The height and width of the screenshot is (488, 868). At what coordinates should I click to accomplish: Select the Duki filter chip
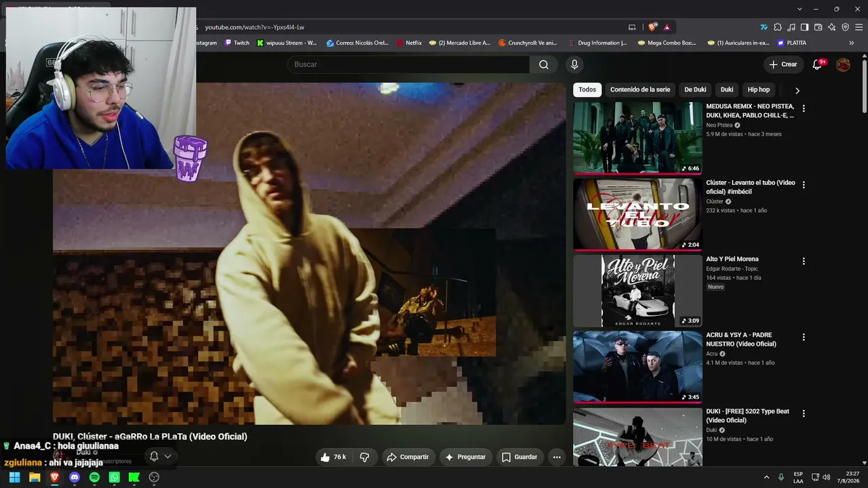[727, 89]
